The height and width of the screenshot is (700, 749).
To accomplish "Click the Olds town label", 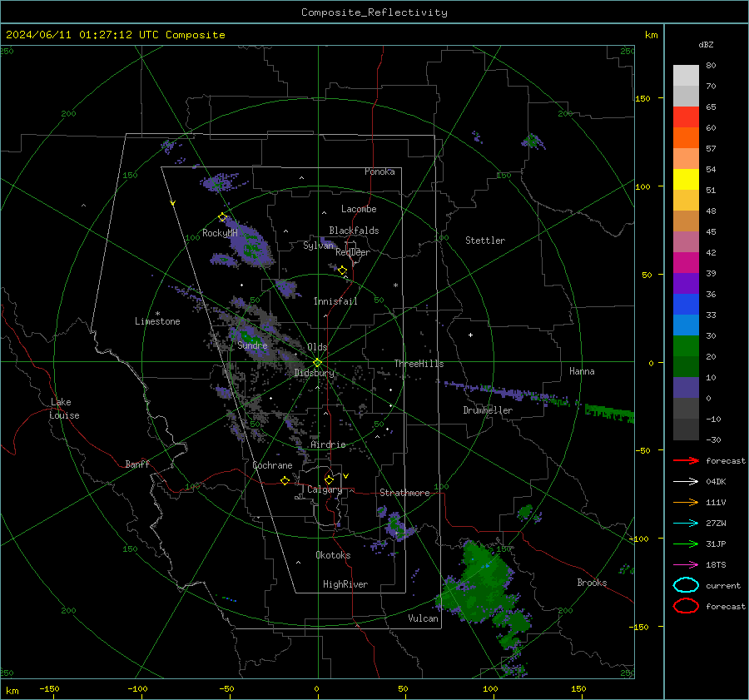I will (317, 347).
